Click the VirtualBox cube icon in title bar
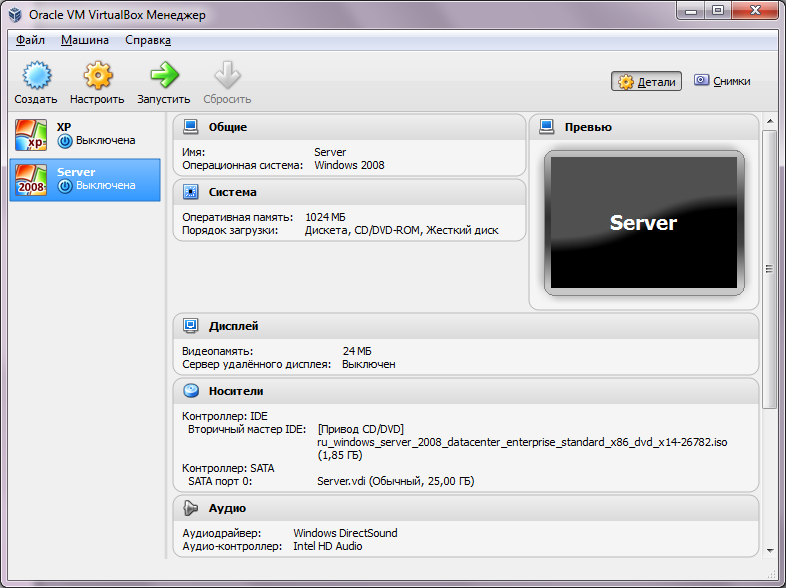This screenshot has width=786, height=588. click(16, 15)
